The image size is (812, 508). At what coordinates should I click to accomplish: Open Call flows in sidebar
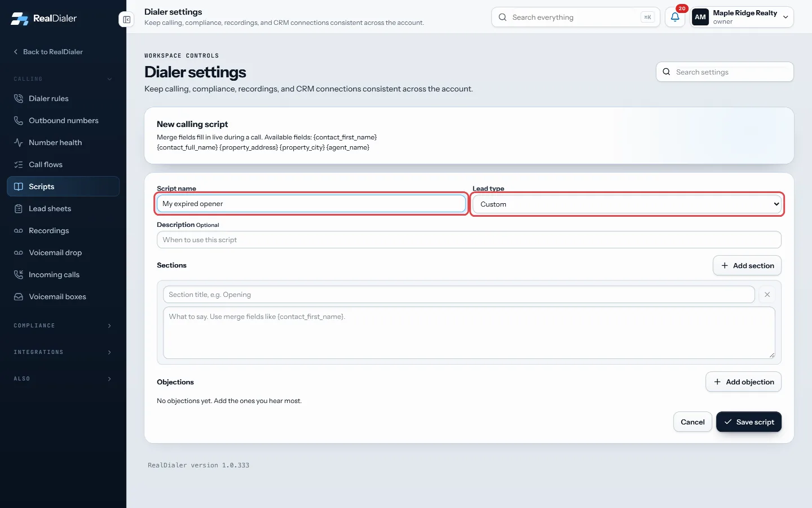point(63,165)
